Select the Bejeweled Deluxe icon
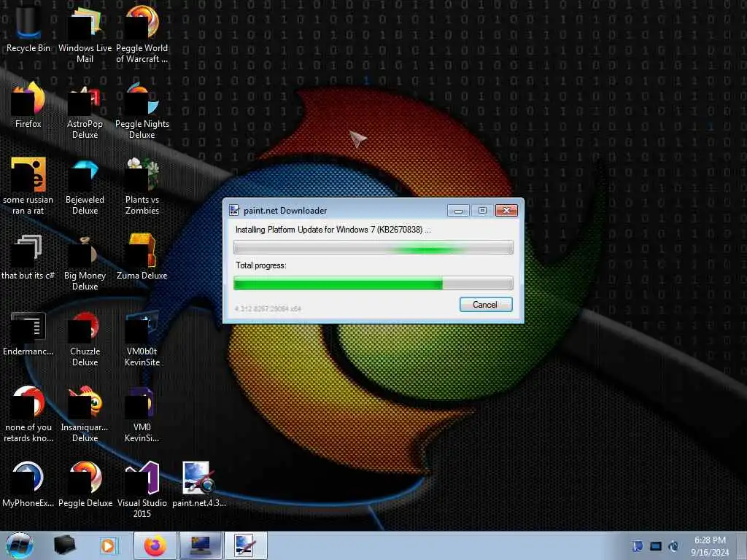Image resolution: width=747 pixels, height=560 pixels. 85,186
